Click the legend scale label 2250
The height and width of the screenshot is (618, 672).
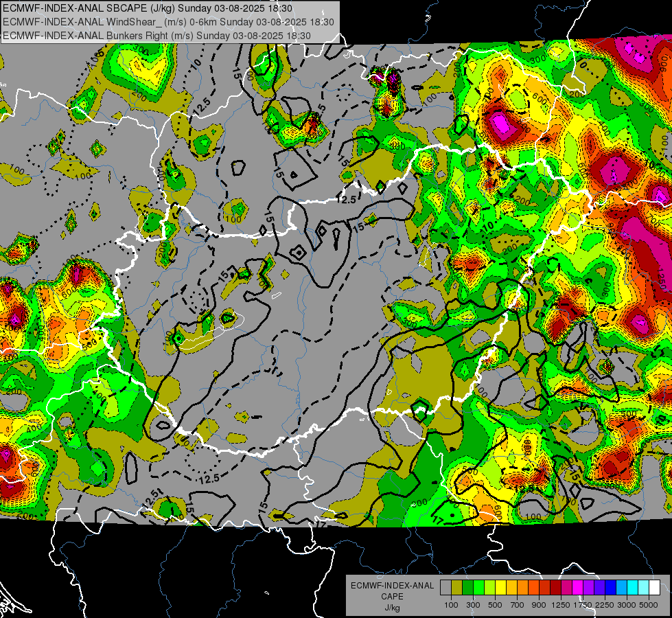click(605, 605)
